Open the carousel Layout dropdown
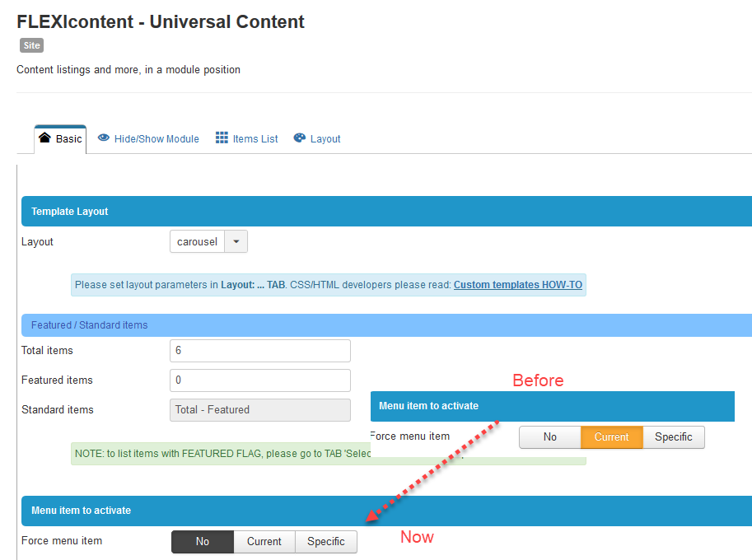 click(208, 241)
